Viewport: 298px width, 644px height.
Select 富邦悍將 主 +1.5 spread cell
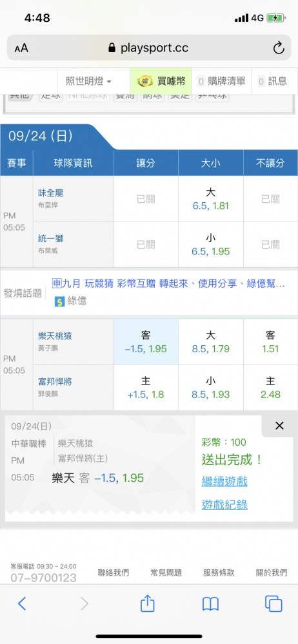pyautogui.click(x=146, y=388)
